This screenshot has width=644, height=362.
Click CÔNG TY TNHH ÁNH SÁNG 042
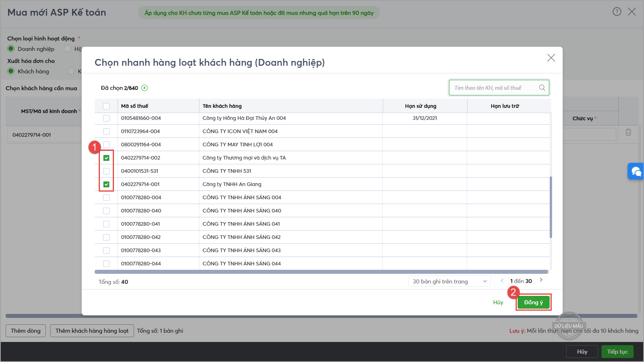pyautogui.click(x=242, y=237)
